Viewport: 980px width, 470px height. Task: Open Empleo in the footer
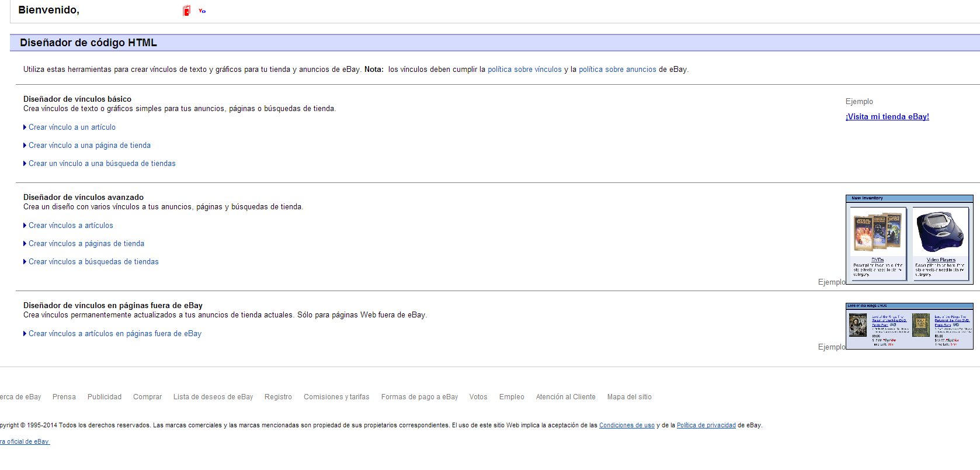[512, 397]
